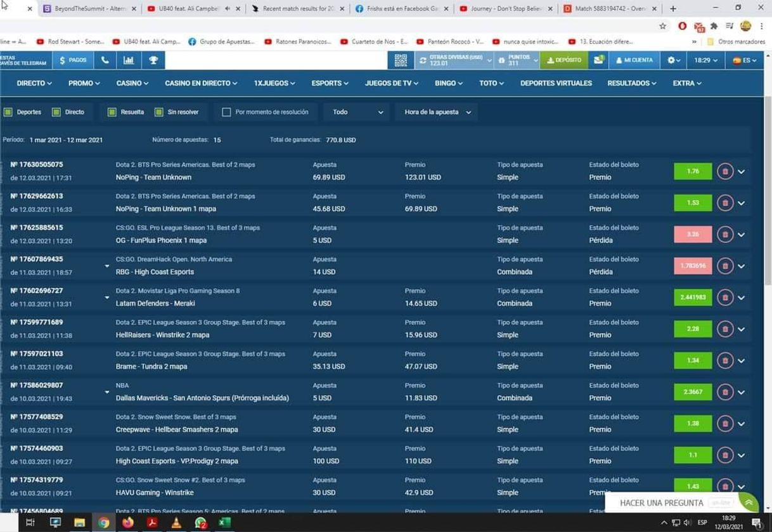
Task: Toggle the Resuelta checkbox
Action: [x=112, y=112]
